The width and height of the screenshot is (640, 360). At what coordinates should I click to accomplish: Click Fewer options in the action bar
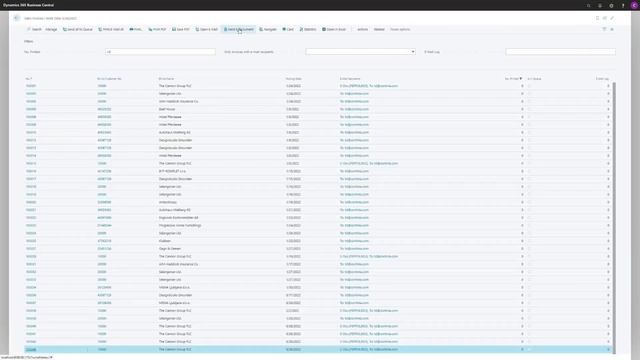point(400,29)
